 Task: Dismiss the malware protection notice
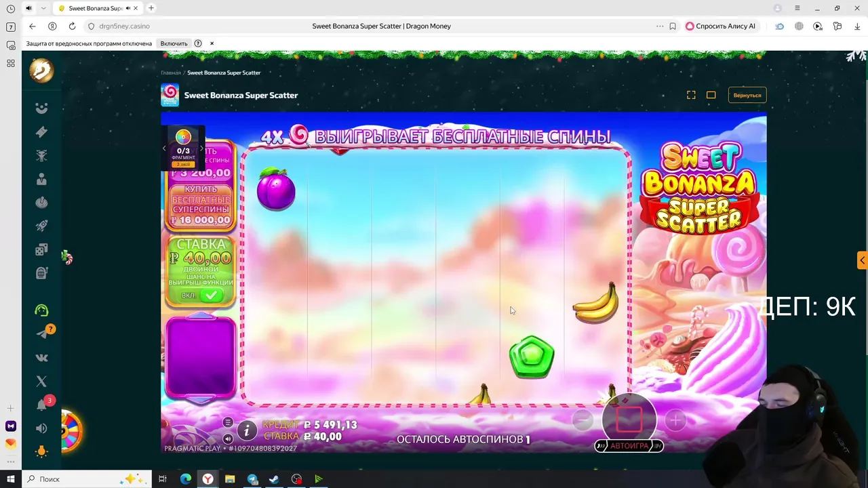212,43
